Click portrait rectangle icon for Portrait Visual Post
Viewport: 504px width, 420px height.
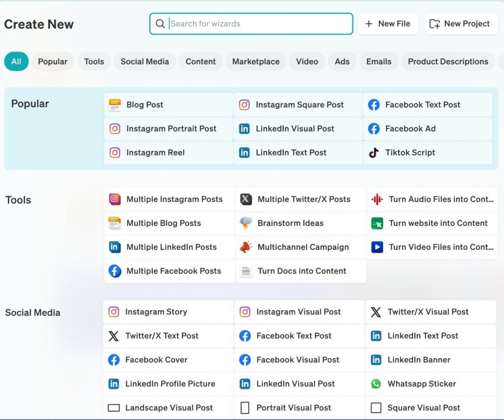245,408
